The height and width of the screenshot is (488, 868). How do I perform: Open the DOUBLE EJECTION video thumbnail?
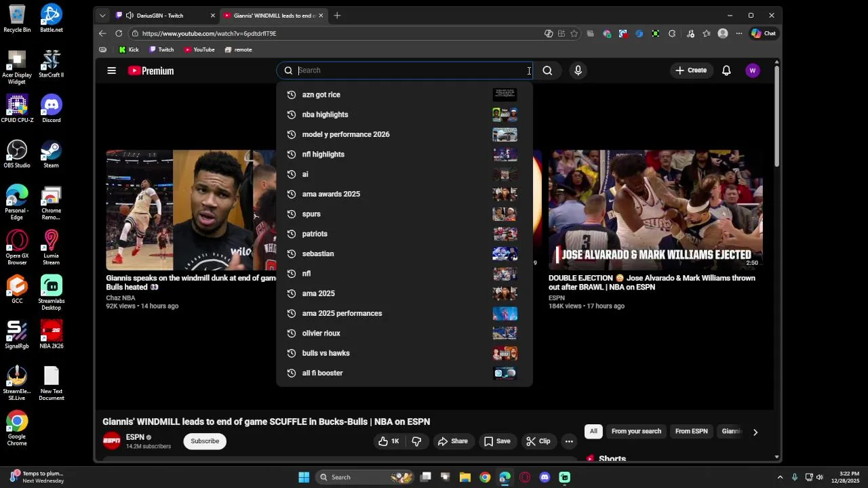656,210
